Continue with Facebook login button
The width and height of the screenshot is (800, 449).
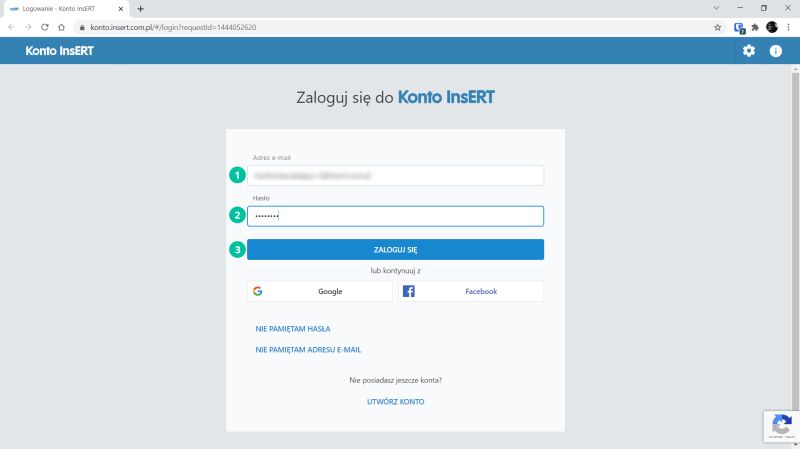coord(471,291)
